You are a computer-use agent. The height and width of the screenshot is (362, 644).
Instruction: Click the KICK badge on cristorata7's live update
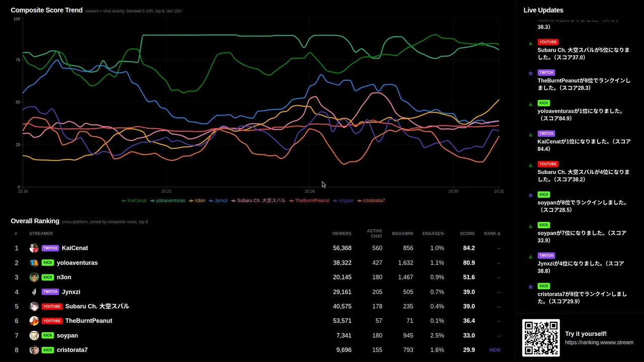(544, 286)
